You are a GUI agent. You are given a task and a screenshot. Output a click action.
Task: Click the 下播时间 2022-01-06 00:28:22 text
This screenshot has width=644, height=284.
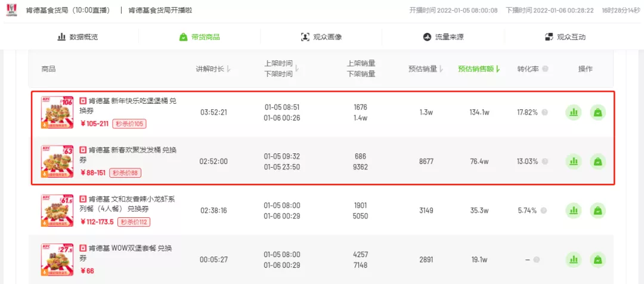[x=550, y=10]
